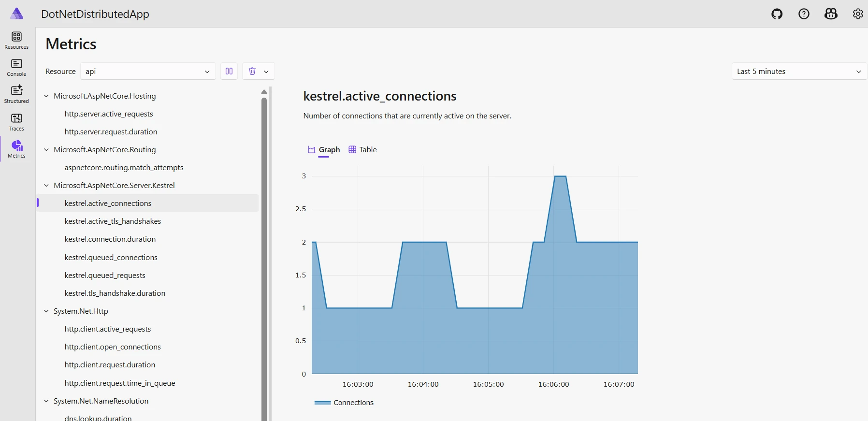Open the Last 5 minutes time range dropdown
Screen dimensions: 868x421
coord(799,71)
